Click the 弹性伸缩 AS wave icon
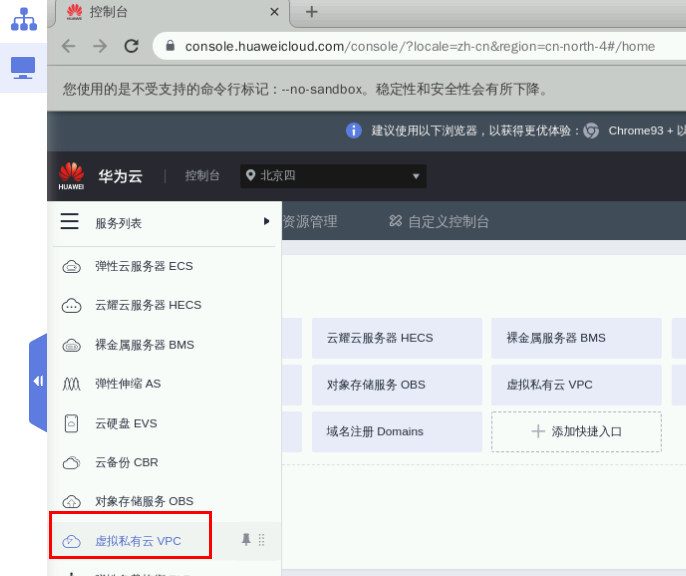This screenshot has width=686, height=576. click(71, 384)
